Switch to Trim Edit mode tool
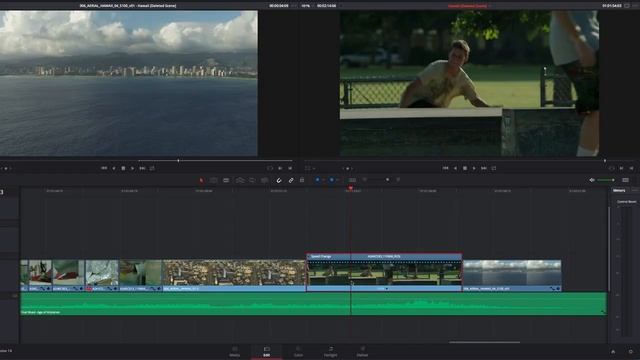Image resolution: width=640 pixels, height=360 pixels. pos(213,180)
